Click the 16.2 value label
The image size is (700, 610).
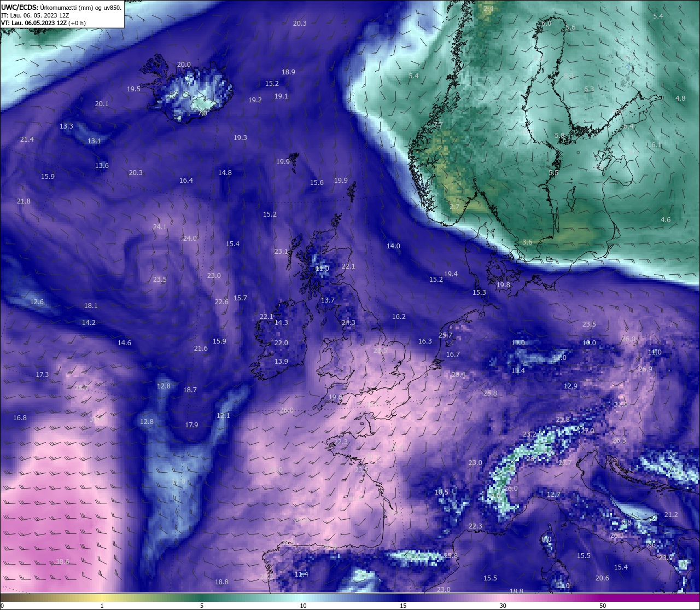pos(399,316)
